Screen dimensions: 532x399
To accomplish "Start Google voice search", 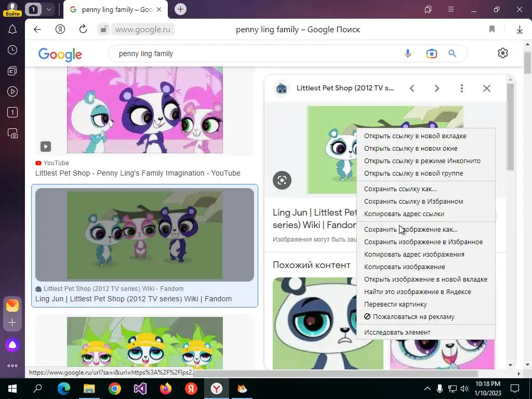I will pyautogui.click(x=408, y=54).
